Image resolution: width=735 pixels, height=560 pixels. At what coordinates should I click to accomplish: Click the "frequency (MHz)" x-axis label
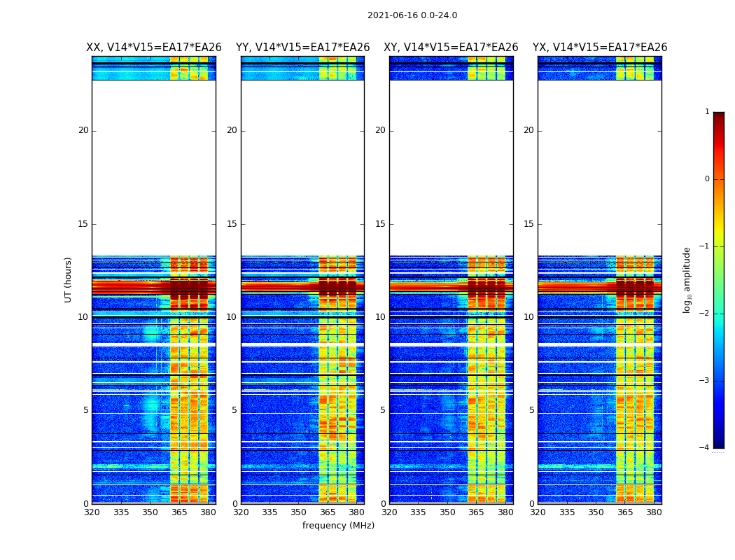click(x=338, y=526)
